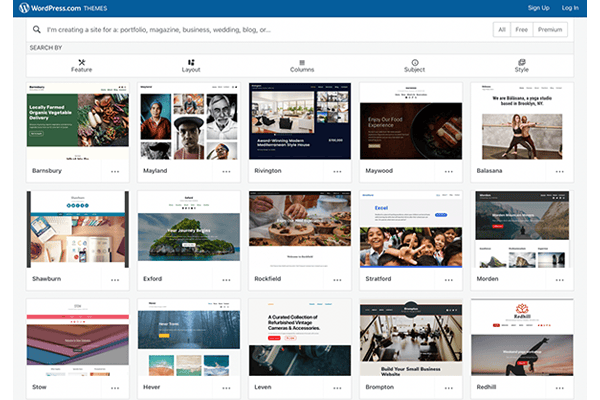Open the Maywood theme preview thumbnail
Viewport: 600px width, 400px height.
point(411,121)
